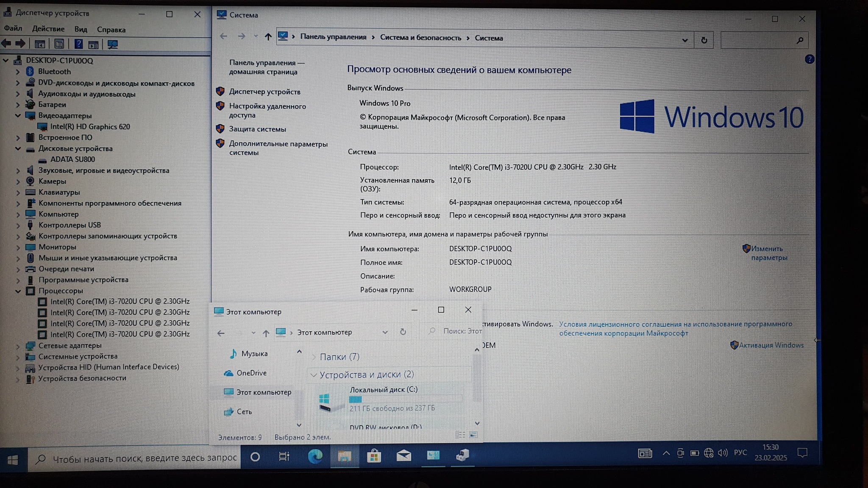The image size is (868, 488).
Task: Open the Справка menu
Action: point(111,30)
